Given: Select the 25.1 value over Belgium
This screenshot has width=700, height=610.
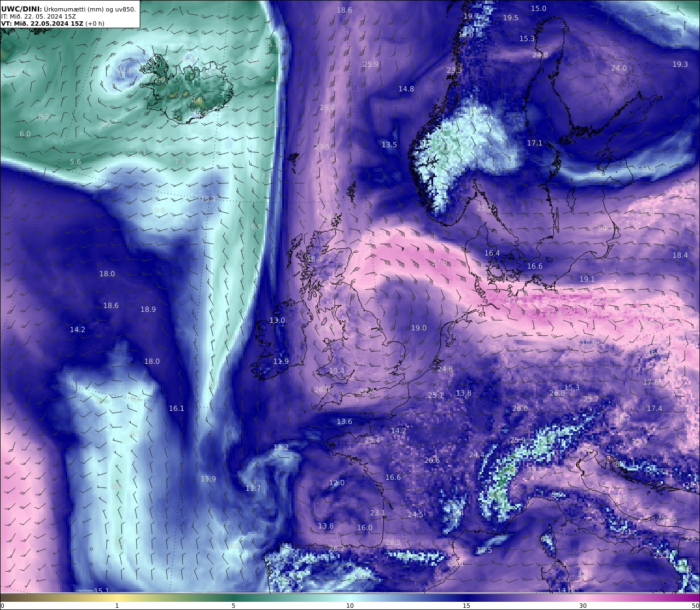Looking at the screenshot, I should 436,395.
